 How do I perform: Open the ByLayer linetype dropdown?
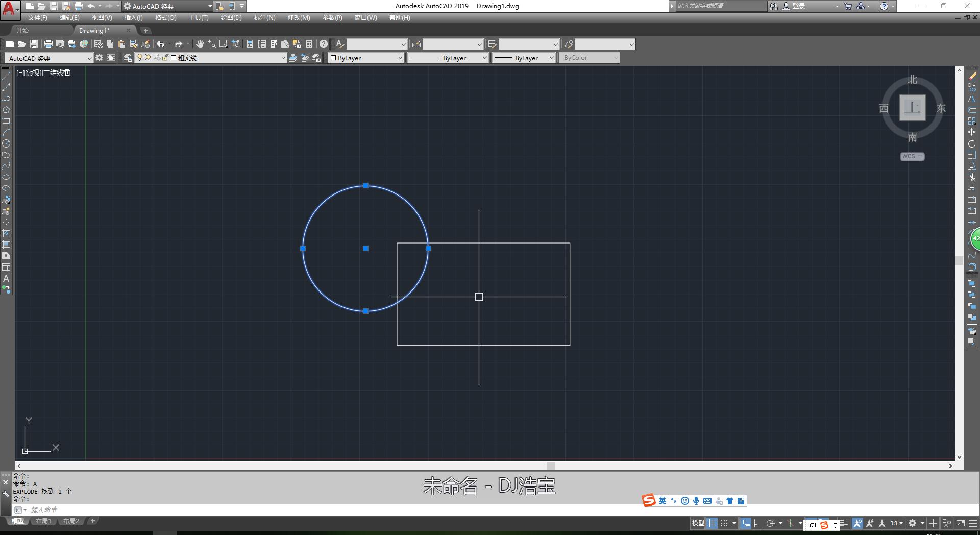(484, 58)
